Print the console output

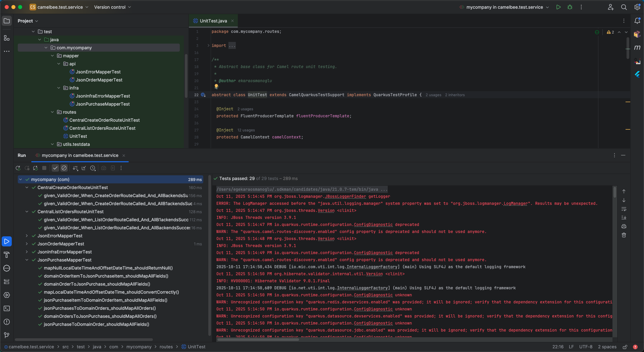tap(624, 226)
